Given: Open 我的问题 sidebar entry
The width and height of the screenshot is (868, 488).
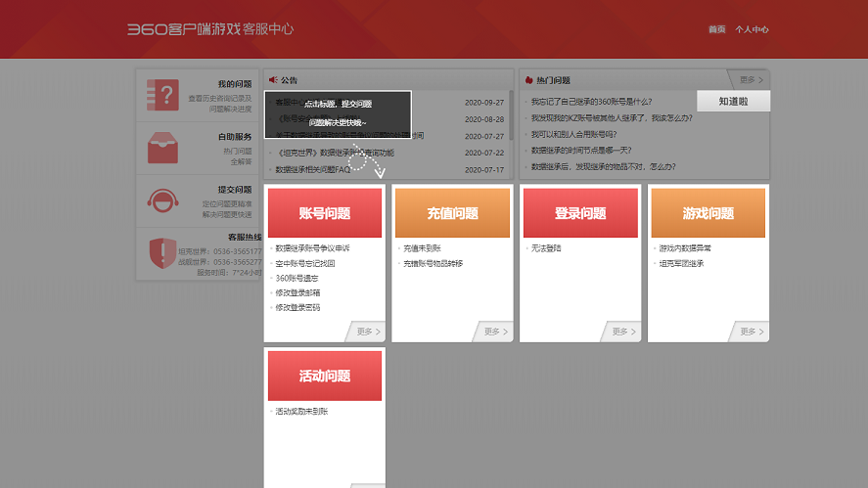Looking at the screenshot, I should click(198, 95).
